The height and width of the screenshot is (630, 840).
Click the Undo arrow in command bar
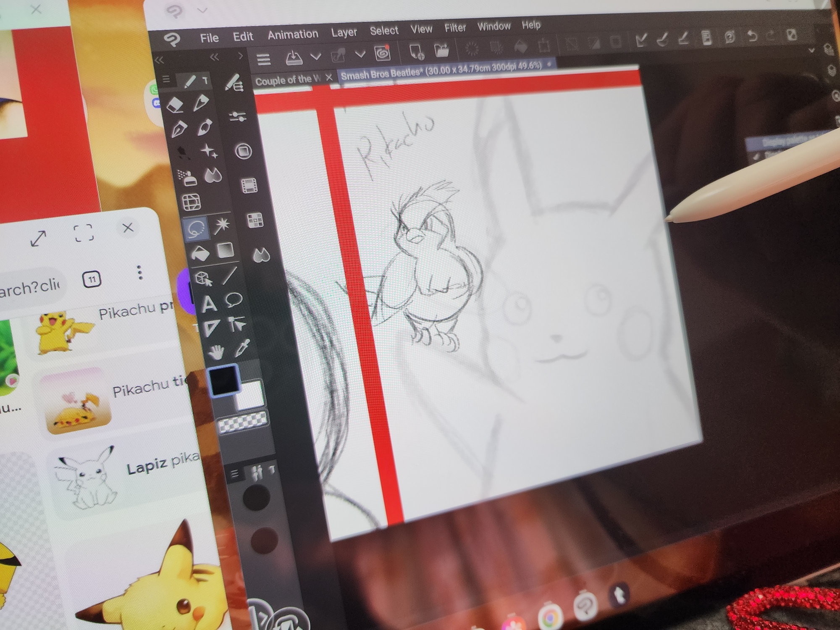pos(752,36)
